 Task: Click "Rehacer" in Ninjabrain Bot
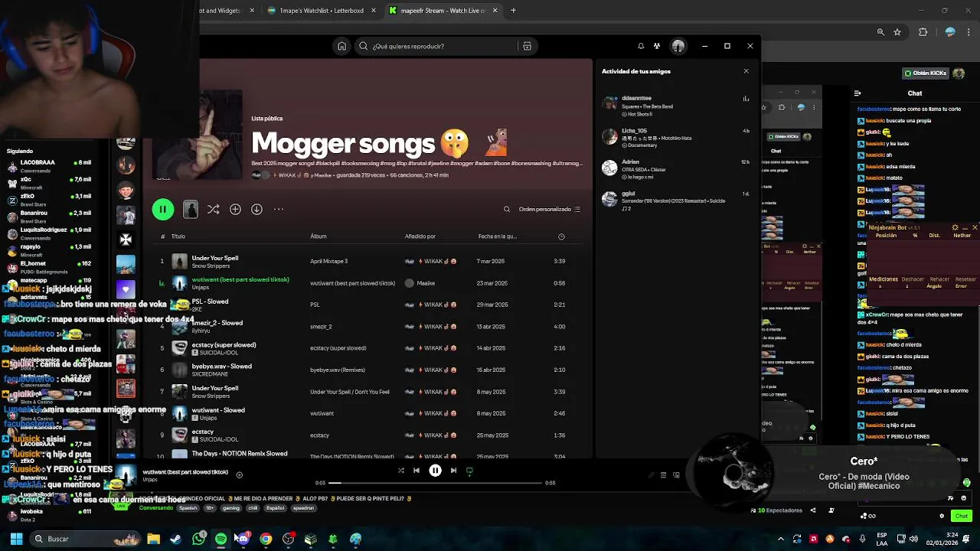(x=939, y=279)
